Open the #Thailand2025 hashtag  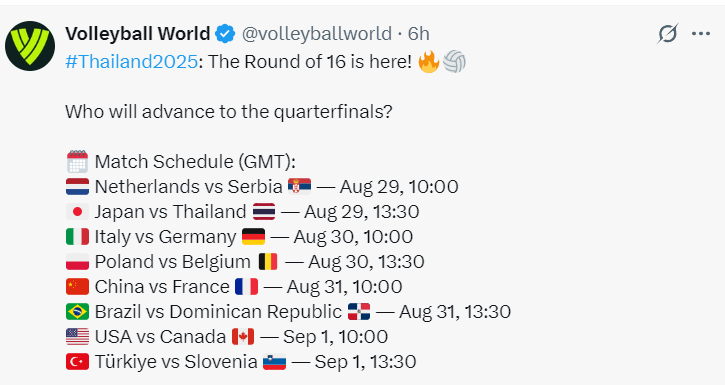click(132, 61)
